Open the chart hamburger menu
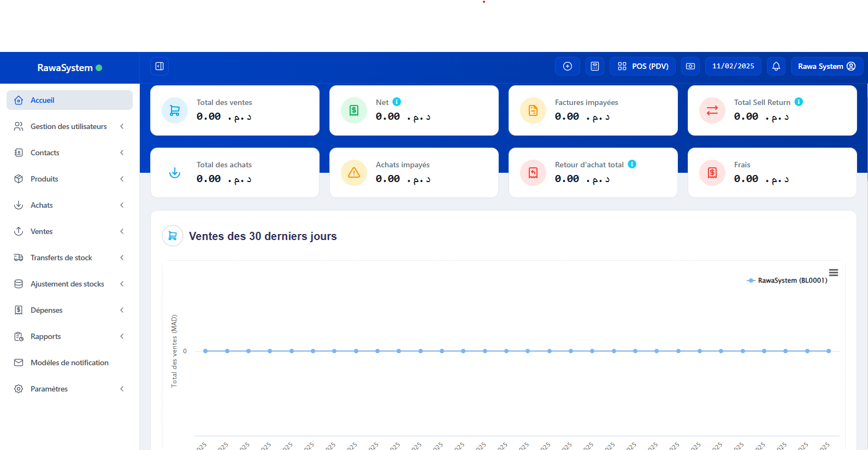Image resolution: width=868 pixels, height=450 pixels. [834, 272]
